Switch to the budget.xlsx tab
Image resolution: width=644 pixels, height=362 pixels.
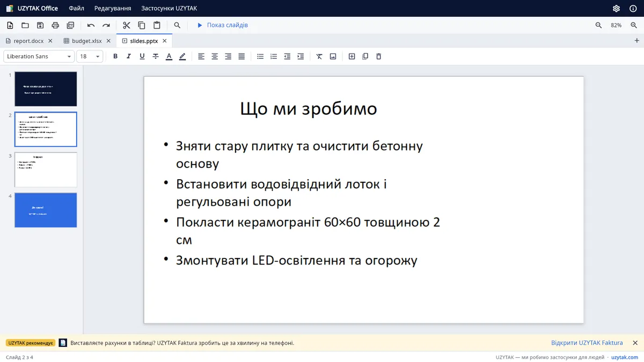click(x=87, y=41)
